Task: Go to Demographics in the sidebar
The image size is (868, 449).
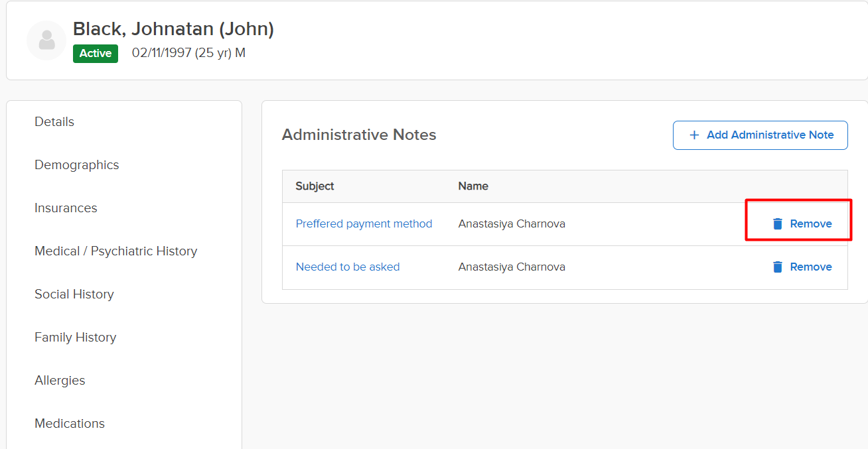Action: point(77,165)
